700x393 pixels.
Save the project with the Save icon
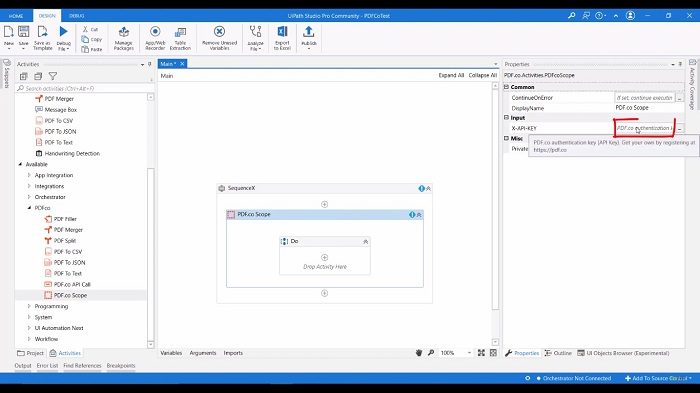pos(24,37)
